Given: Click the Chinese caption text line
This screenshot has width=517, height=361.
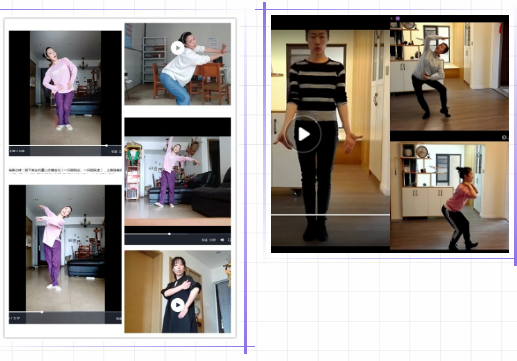Looking at the screenshot, I should [x=65, y=170].
